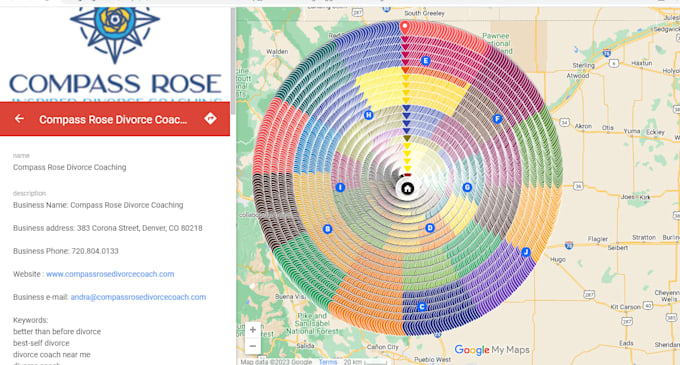Click the side panel scrollbar
Viewport: 680px width, 365px height.
pyautogui.click(x=233, y=61)
